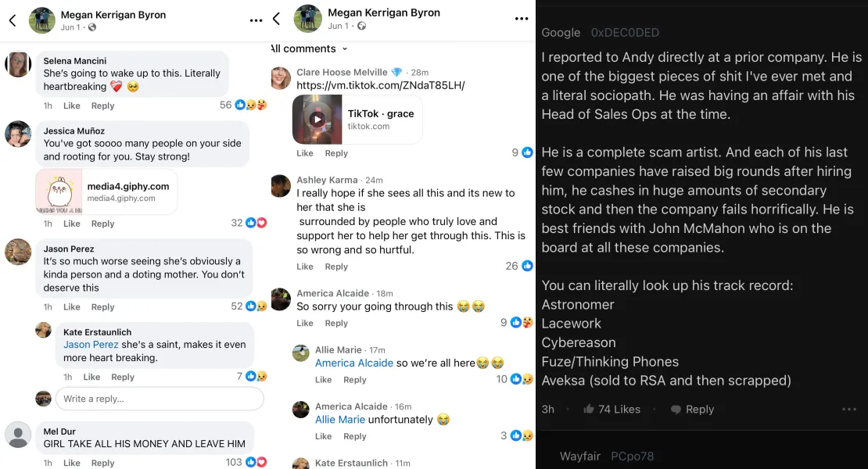Click the thumbs-up 74 Likes icon

pos(589,409)
